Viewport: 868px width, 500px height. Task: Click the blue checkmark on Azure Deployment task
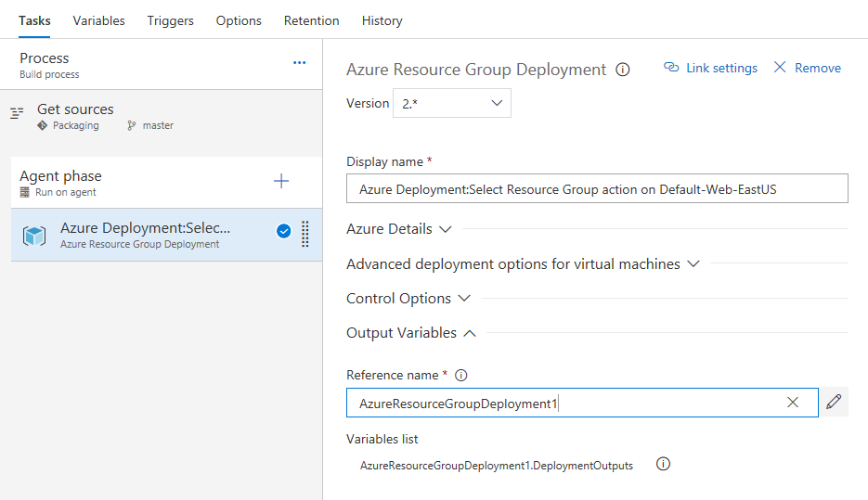pos(283,231)
